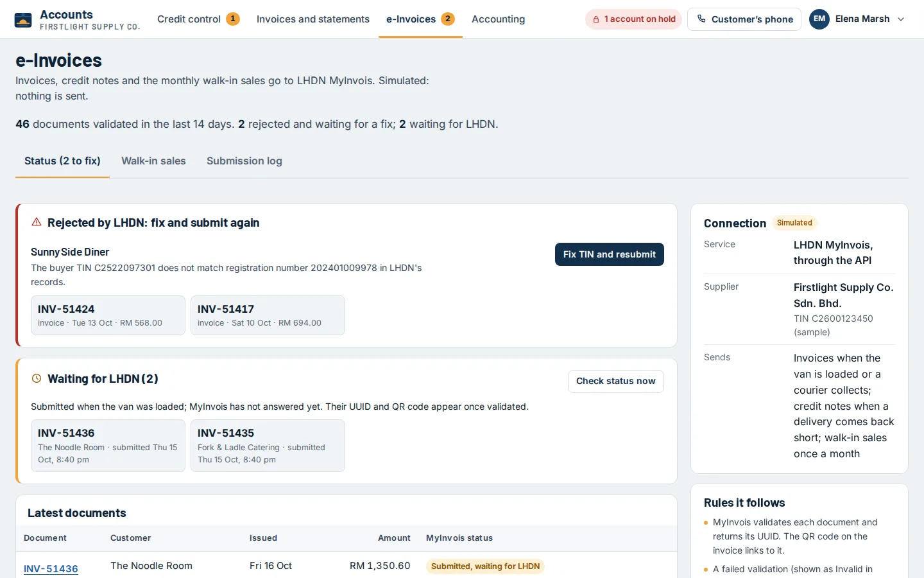
Task: Click the Simulated connection badge
Action: (x=794, y=223)
